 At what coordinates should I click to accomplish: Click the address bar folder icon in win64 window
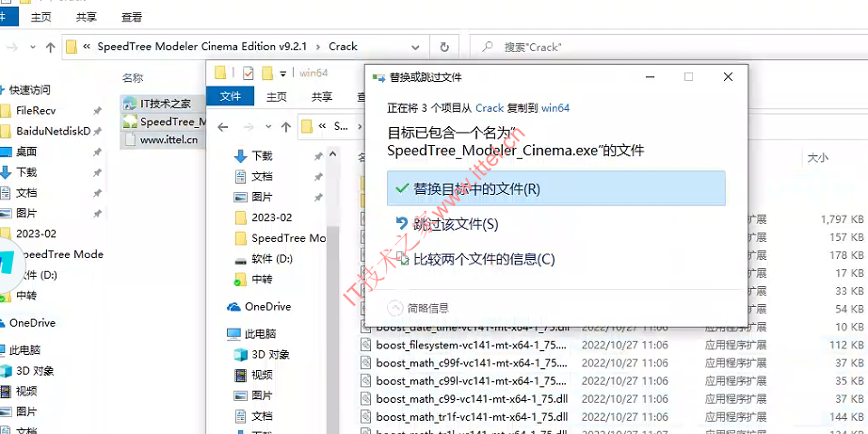[307, 127]
